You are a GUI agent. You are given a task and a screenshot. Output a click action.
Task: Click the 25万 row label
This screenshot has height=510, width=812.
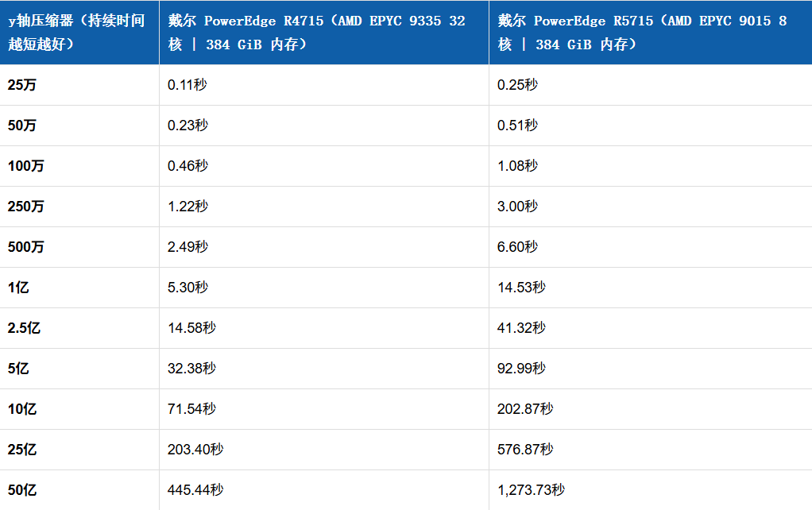(x=22, y=85)
